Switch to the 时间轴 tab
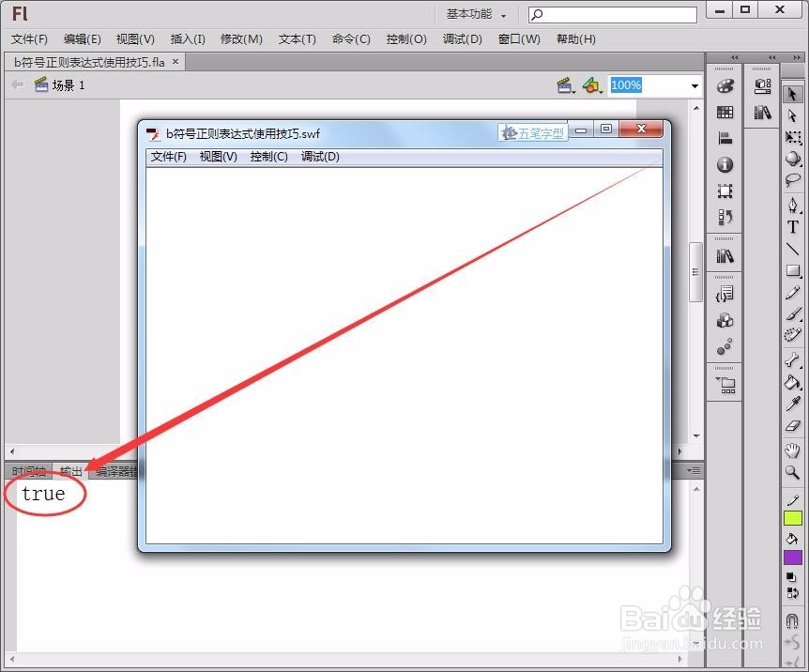 28,471
